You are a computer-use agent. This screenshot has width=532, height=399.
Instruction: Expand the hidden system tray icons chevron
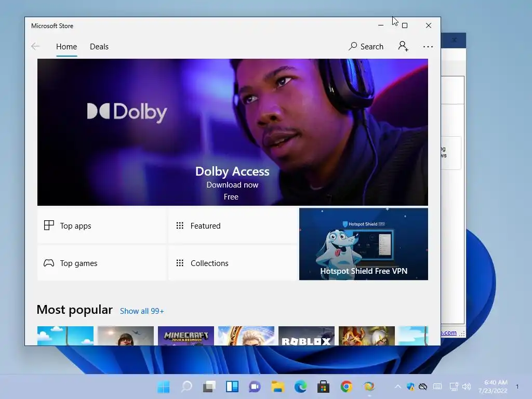[397, 387]
